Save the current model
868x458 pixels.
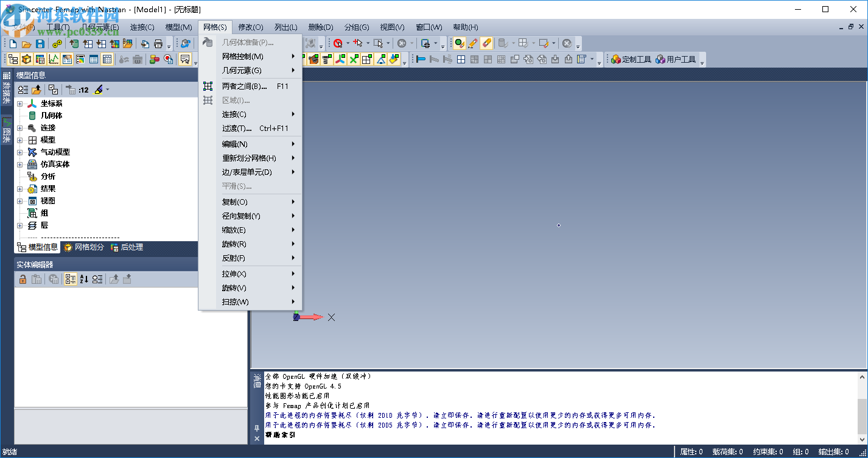[39, 43]
